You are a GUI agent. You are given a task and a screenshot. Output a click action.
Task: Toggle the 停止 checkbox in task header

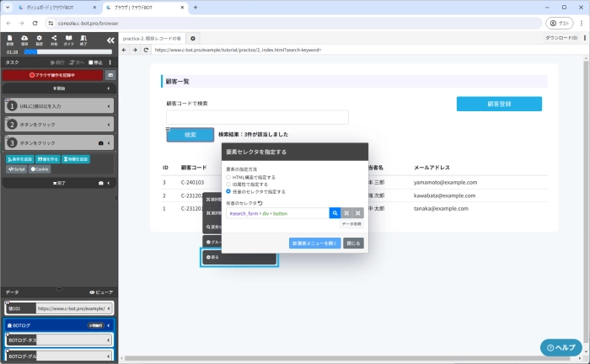pos(91,62)
